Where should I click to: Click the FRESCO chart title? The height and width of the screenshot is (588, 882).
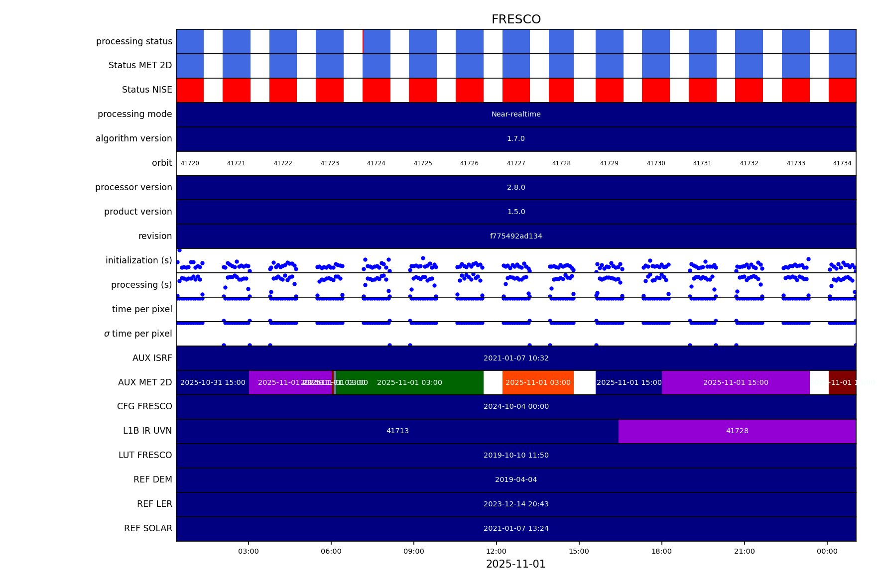coord(516,19)
